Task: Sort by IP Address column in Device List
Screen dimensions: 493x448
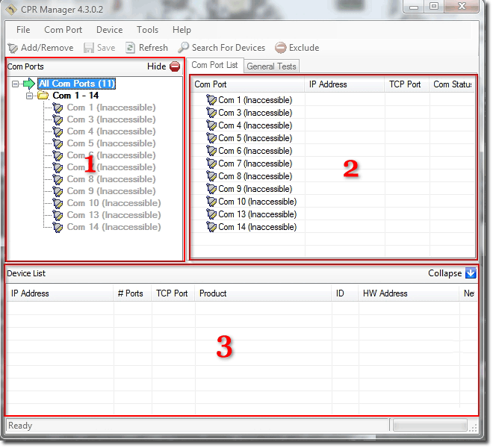Action: pyautogui.click(x=30, y=293)
